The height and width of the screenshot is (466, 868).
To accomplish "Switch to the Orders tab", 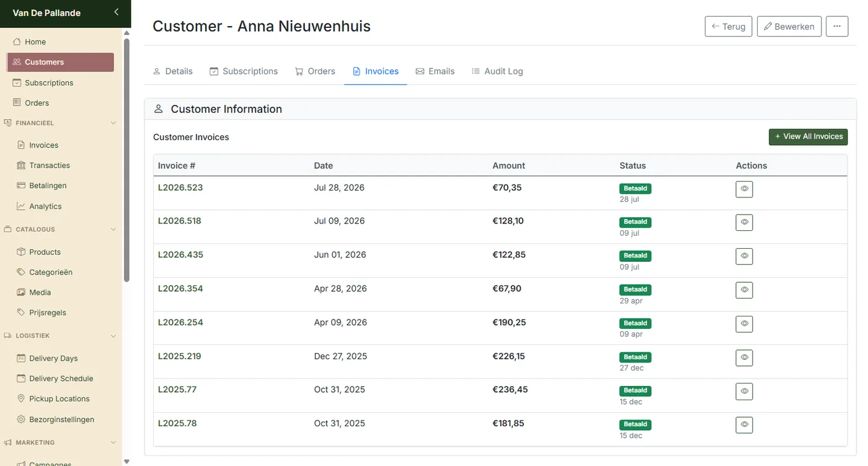I will tap(315, 71).
